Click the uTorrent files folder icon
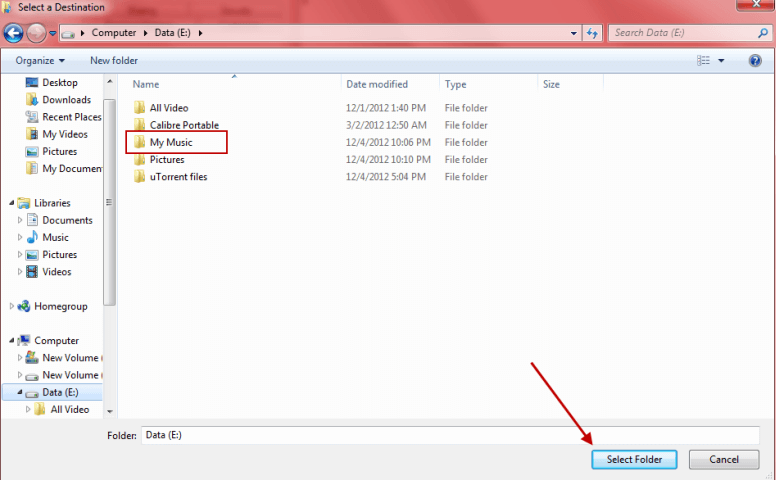This screenshot has height=480, width=776. pyautogui.click(x=140, y=177)
